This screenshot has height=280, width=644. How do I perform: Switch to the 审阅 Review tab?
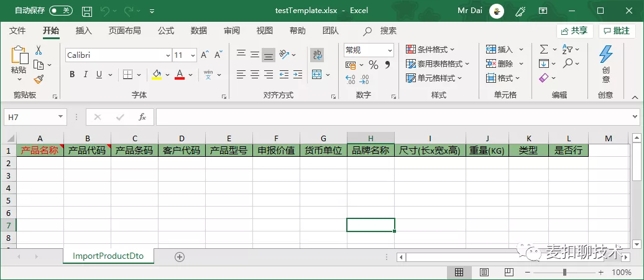pyautogui.click(x=232, y=31)
